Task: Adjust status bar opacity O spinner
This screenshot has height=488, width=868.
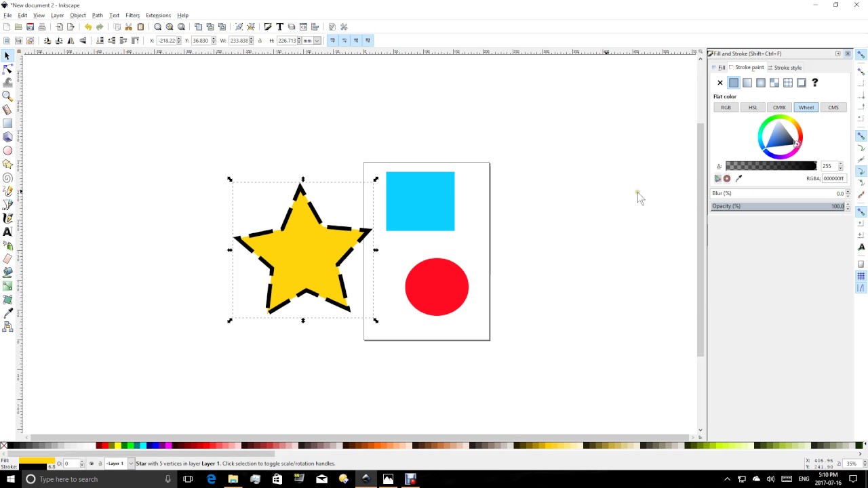Action: pyautogui.click(x=82, y=464)
